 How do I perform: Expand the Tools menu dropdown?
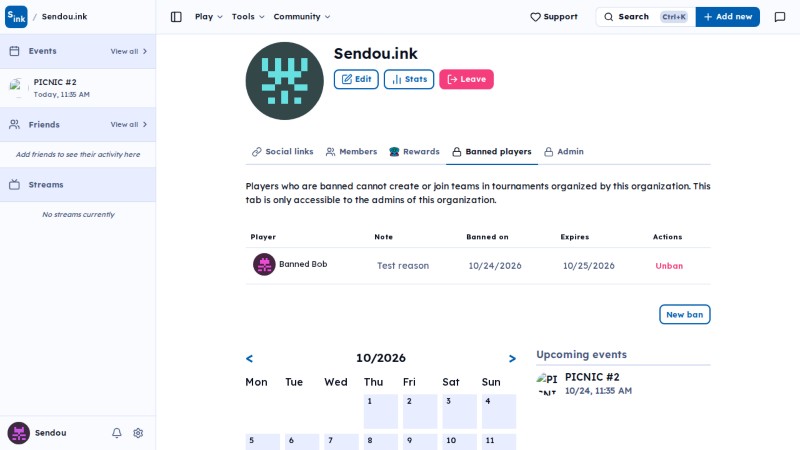click(248, 17)
